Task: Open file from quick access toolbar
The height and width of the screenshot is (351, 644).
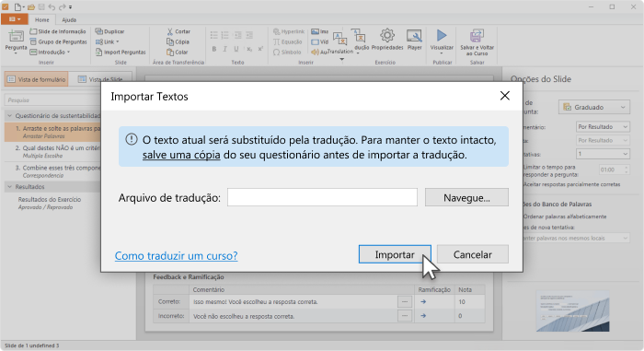Action: pyautogui.click(x=31, y=7)
